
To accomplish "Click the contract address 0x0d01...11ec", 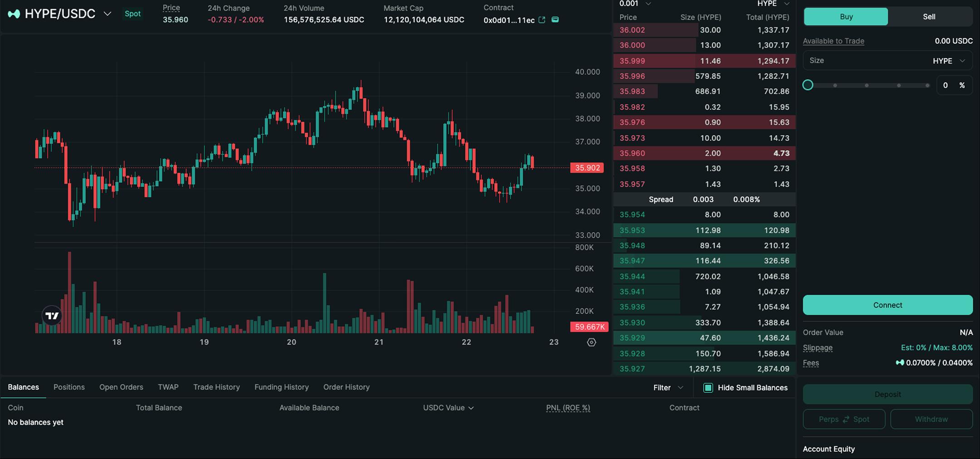I will point(509,20).
